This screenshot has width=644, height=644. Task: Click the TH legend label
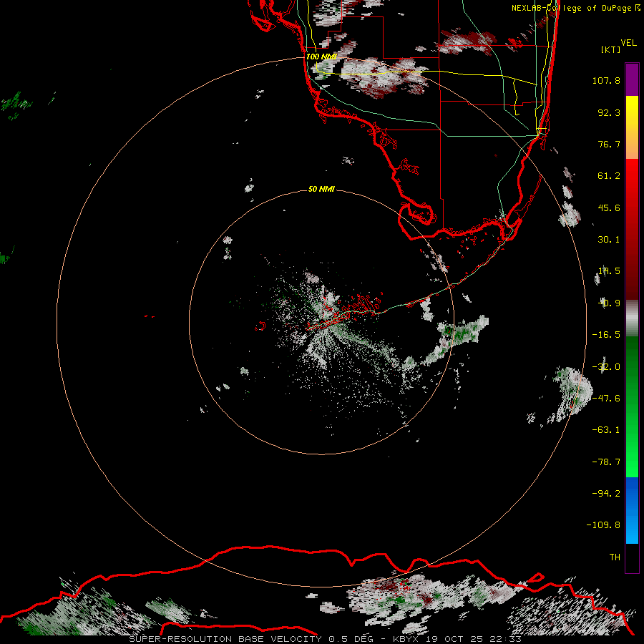coord(615,557)
